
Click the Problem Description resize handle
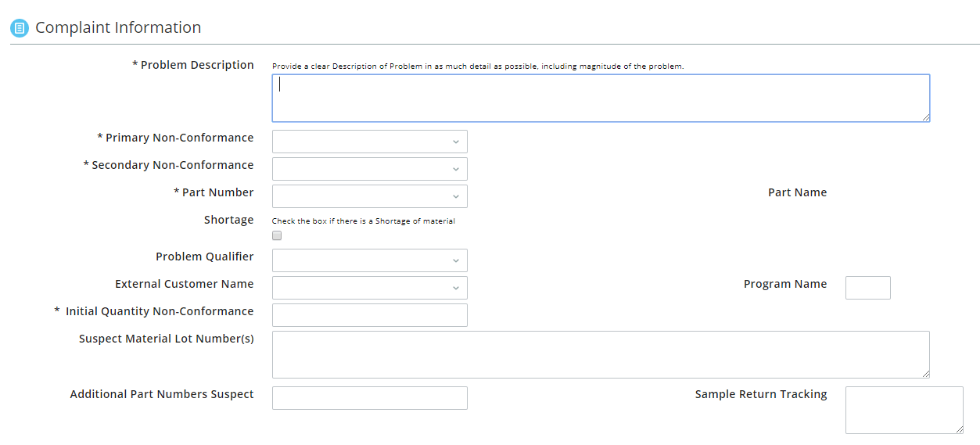tap(925, 117)
